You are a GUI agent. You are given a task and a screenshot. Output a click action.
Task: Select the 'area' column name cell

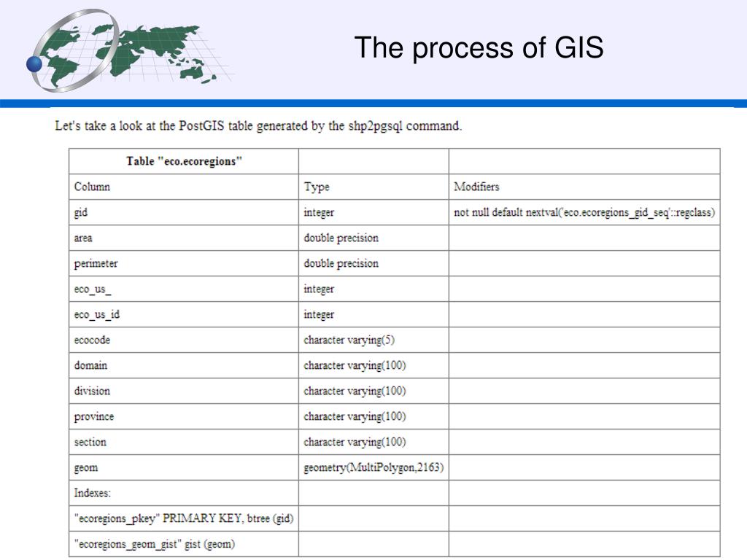click(x=184, y=238)
